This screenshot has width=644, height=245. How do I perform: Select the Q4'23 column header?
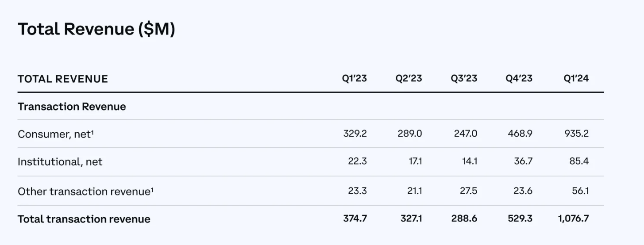(x=519, y=79)
